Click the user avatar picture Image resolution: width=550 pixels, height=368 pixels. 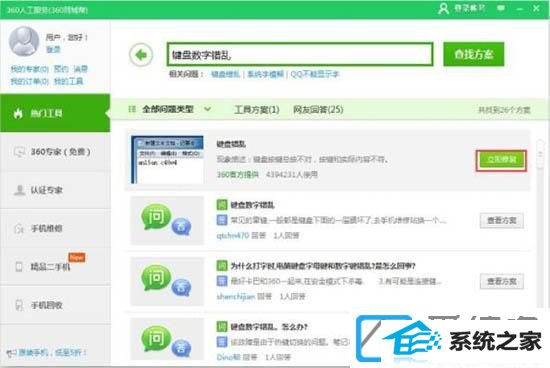(24, 41)
